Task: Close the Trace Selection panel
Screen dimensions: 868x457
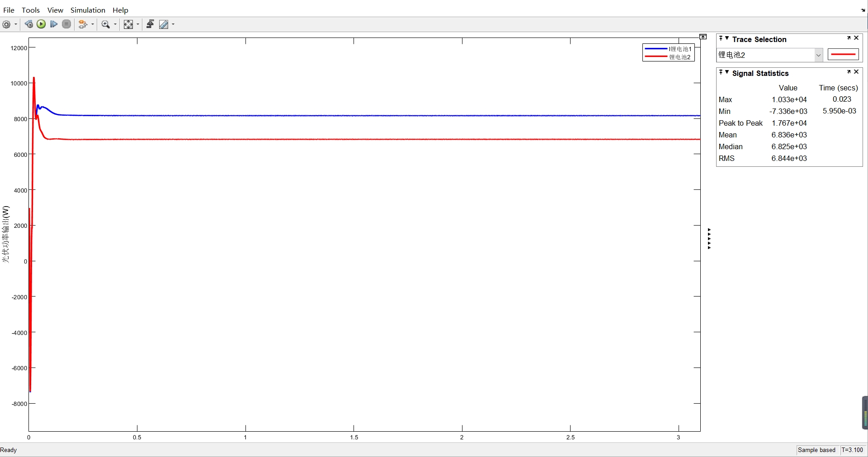Action: tap(856, 38)
